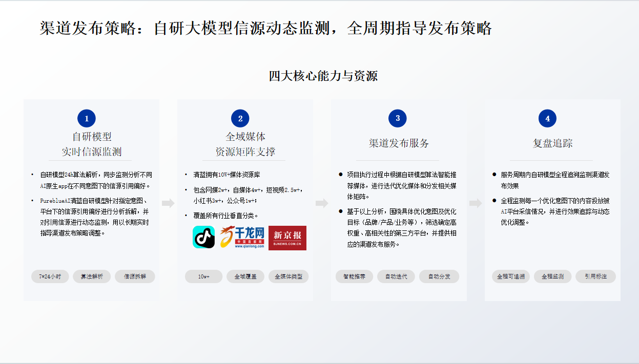
Task: Click the 全域覆盖 tag
Action: coord(245,276)
